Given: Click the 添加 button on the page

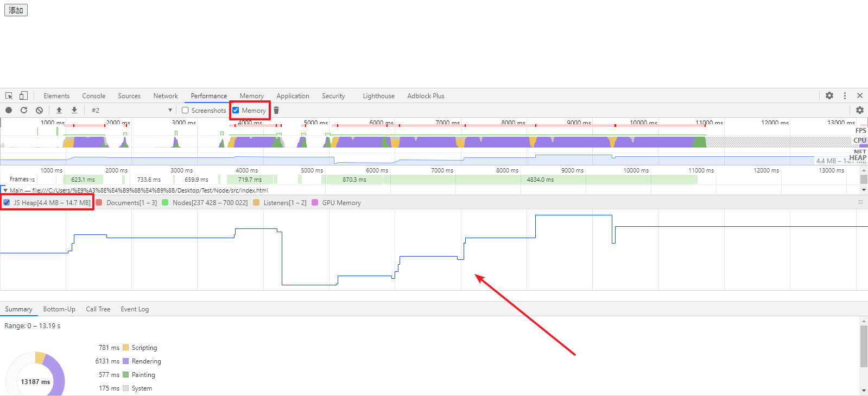Looking at the screenshot, I should tap(16, 10).
